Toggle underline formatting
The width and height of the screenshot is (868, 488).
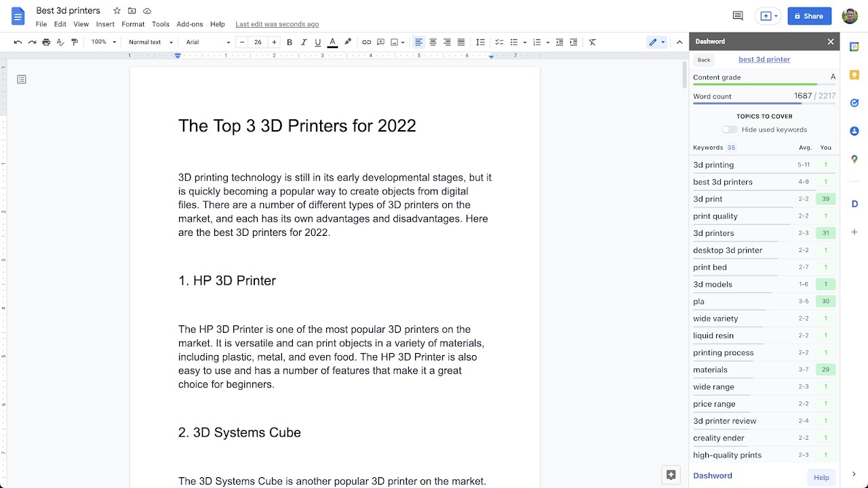click(x=318, y=42)
